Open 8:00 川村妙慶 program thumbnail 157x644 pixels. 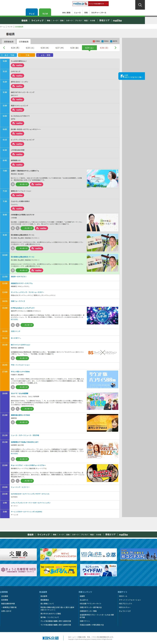point(103,223)
